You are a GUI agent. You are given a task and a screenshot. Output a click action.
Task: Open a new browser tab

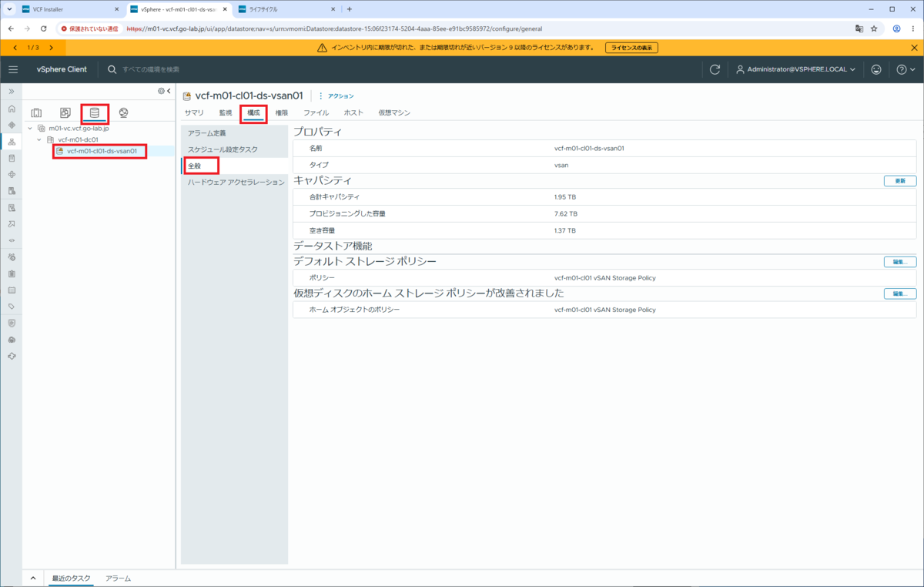tap(350, 9)
